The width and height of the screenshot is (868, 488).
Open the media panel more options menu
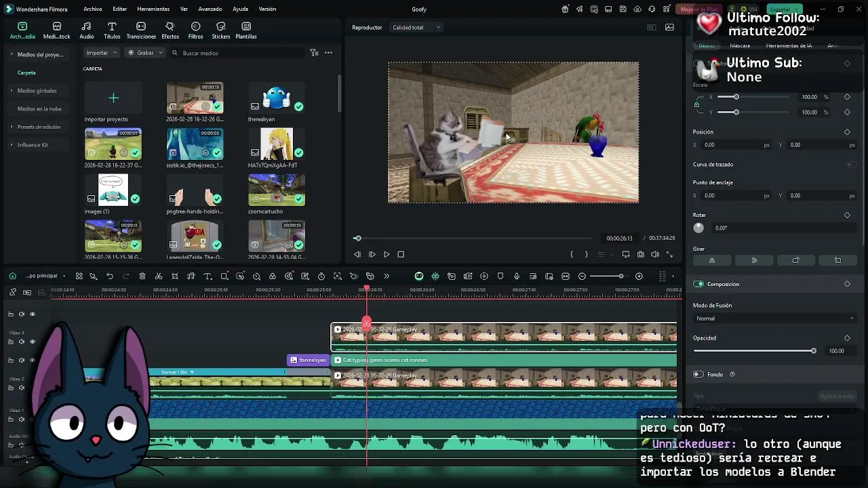coord(328,53)
